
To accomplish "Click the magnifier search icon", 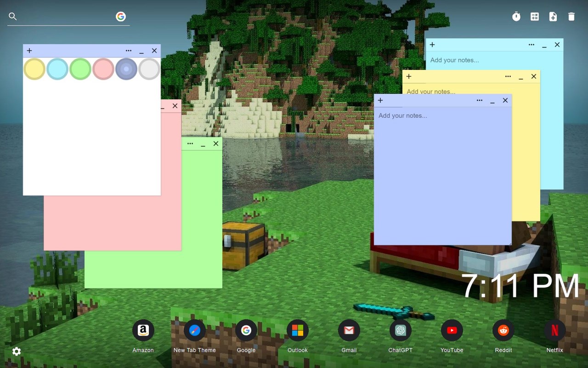I will coord(13,17).
